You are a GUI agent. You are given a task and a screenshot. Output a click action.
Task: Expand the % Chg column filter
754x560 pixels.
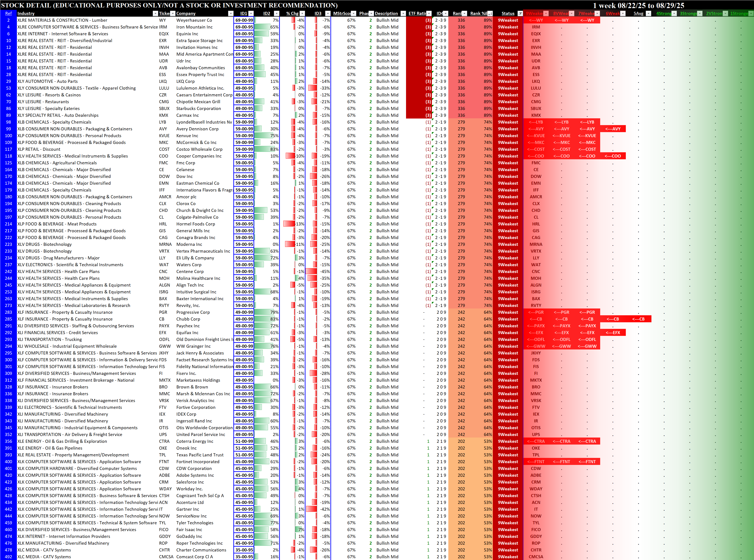(302, 14)
